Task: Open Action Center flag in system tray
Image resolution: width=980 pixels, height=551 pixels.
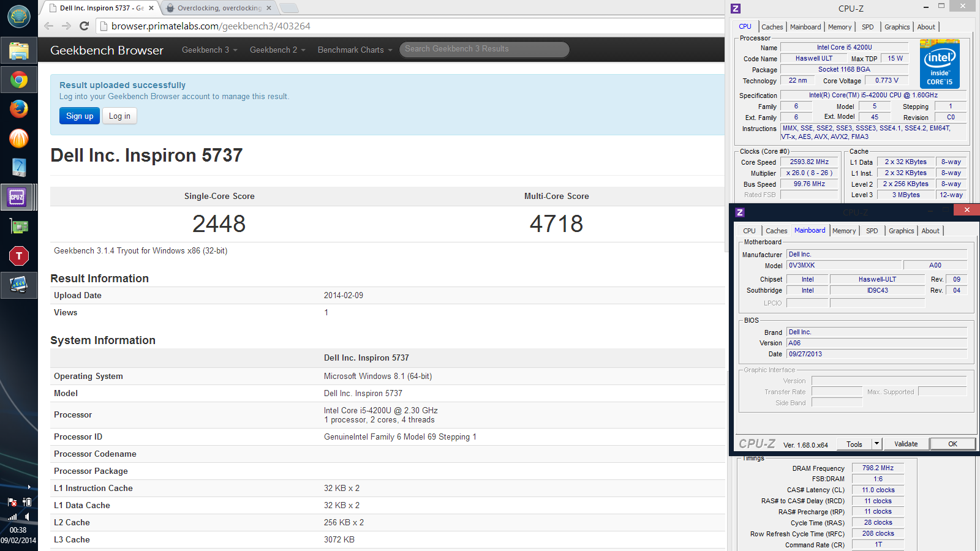Action: [x=12, y=502]
